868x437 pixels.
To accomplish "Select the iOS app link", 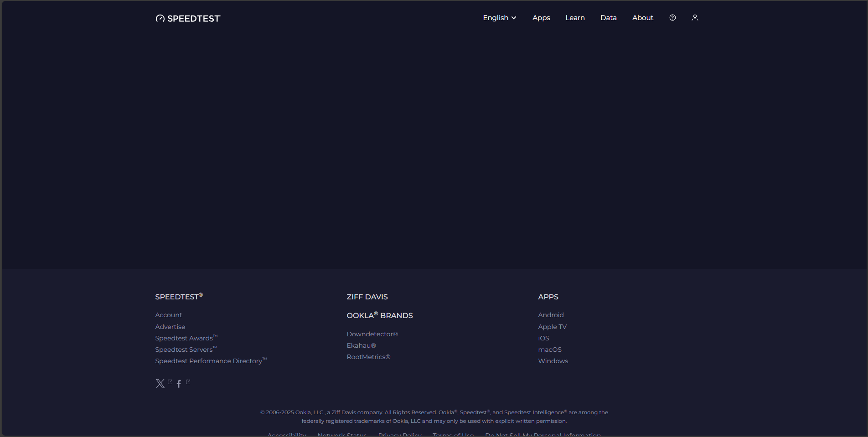I will (543, 338).
